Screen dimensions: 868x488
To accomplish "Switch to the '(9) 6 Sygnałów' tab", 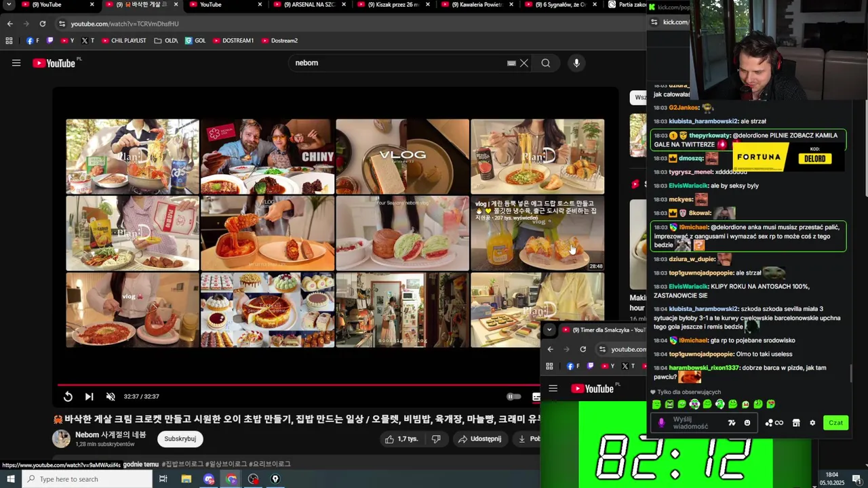I will point(561,5).
